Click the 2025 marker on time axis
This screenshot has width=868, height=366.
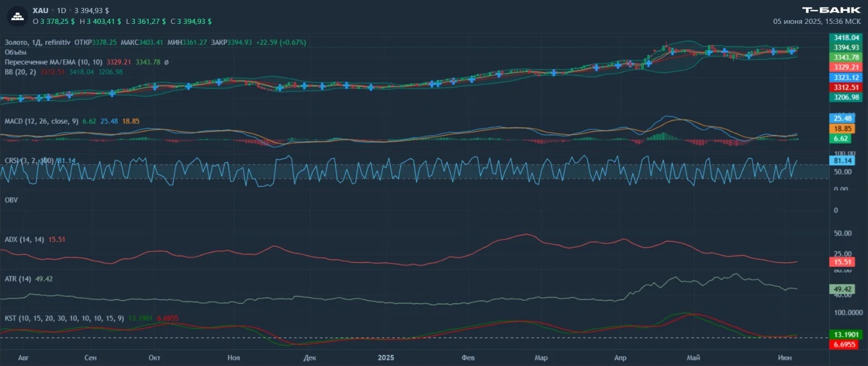(386, 357)
